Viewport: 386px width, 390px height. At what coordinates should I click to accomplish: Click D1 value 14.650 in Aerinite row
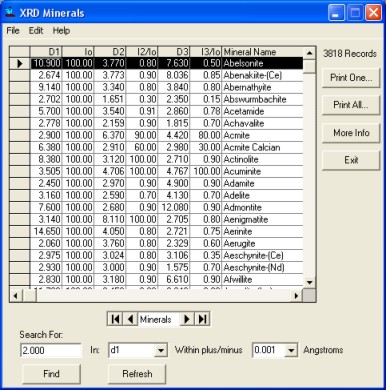46,231
